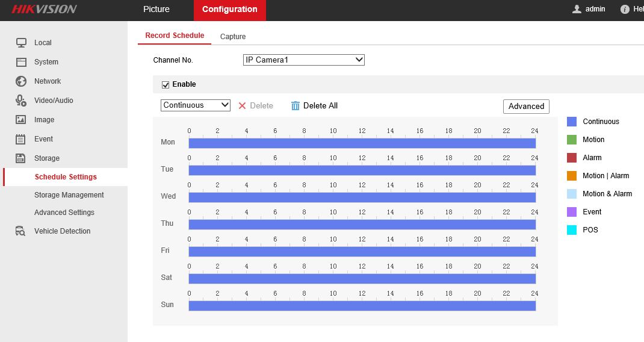Click the admin user icon
Viewport: 644px width, 342px height.
[577, 9]
